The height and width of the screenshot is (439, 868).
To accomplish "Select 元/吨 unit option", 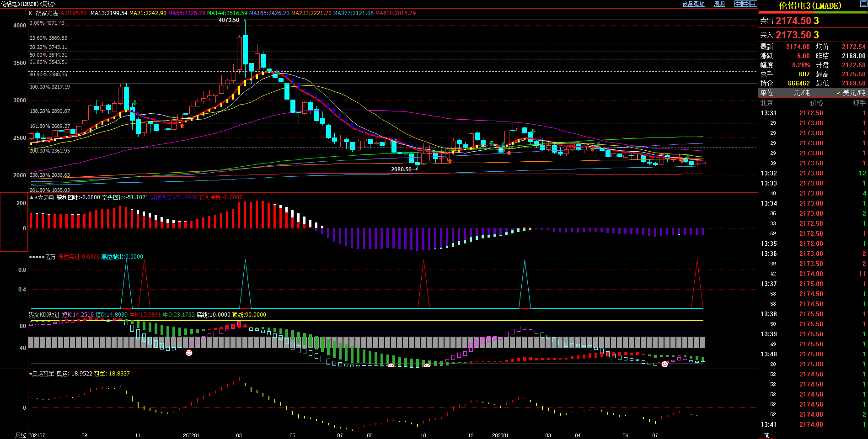I will tap(801, 93).
